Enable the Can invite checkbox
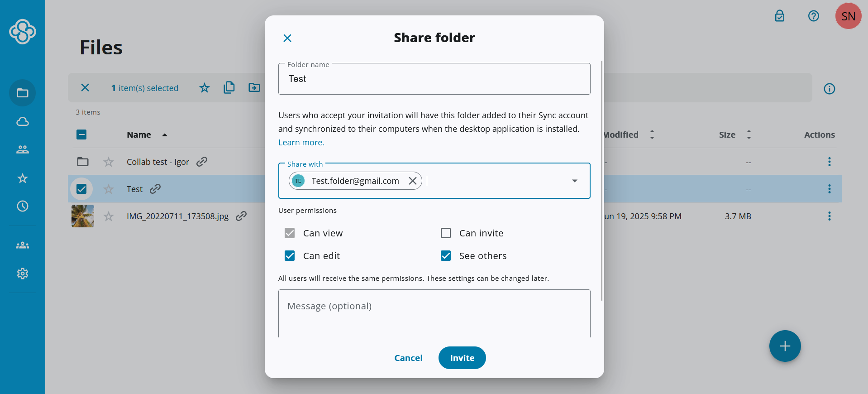This screenshot has height=394, width=868. 446,233
